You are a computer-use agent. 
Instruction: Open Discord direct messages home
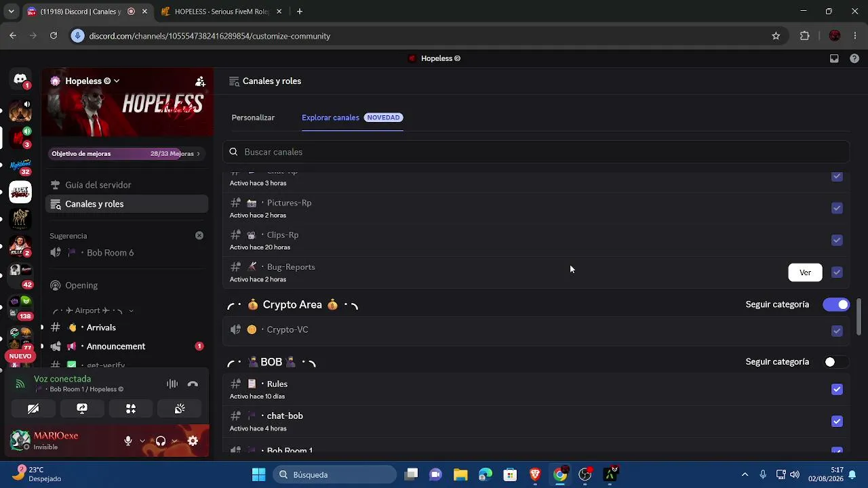pyautogui.click(x=20, y=79)
